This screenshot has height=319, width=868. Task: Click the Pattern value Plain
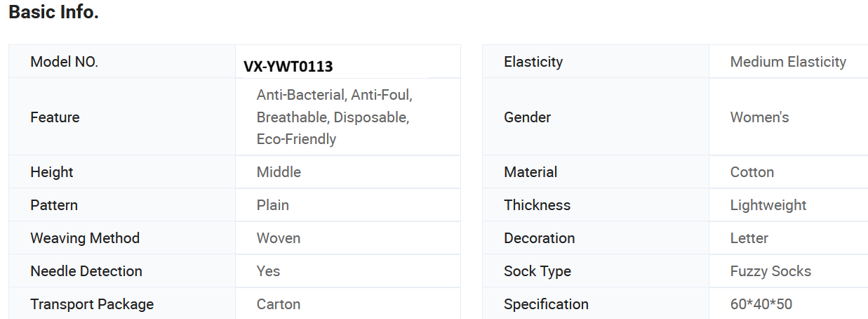point(273,205)
